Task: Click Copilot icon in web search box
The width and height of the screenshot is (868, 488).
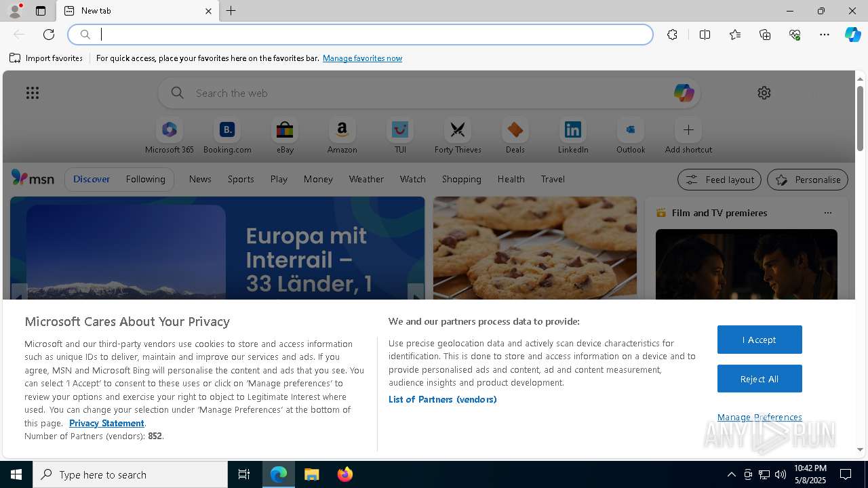Action: pos(684,93)
